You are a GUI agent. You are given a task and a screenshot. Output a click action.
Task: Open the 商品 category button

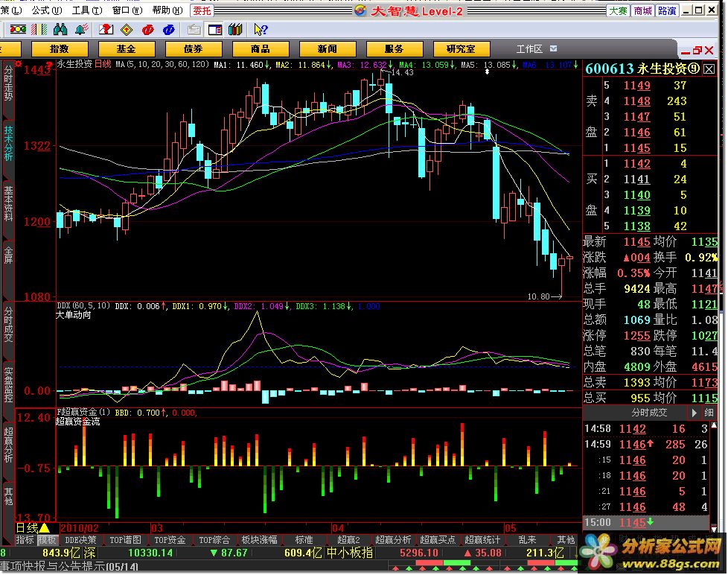pyautogui.click(x=260, y=49)
